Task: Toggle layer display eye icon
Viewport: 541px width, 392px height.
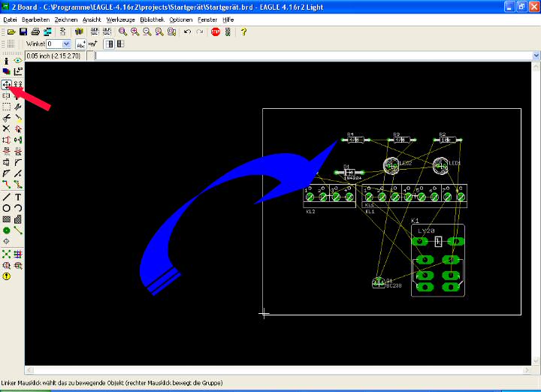Action: [18, 61]
